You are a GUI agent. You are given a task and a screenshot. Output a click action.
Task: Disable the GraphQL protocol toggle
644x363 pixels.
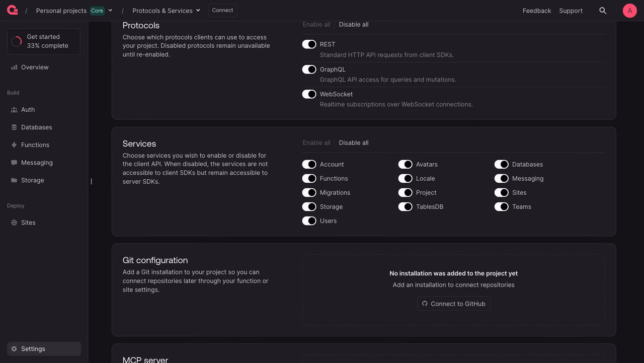pyautogui.click(x=309, y=69)
